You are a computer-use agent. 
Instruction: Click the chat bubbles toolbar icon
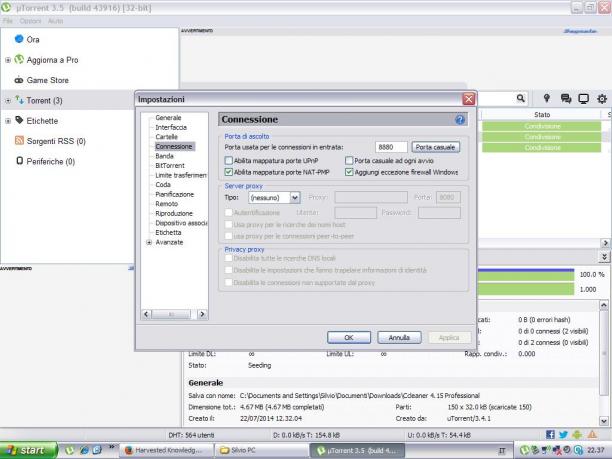[566, 99]
